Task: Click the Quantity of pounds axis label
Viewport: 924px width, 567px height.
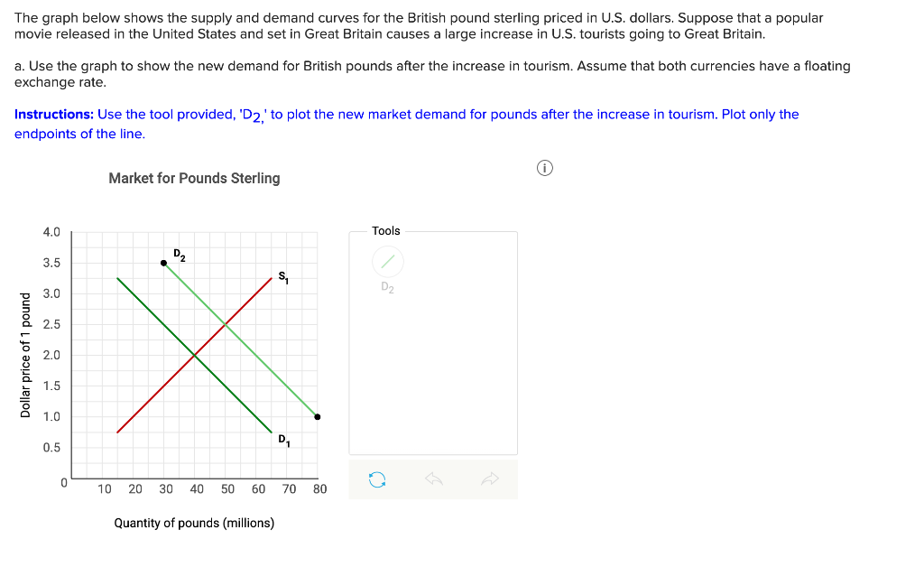Action: [x=194, y=522]
